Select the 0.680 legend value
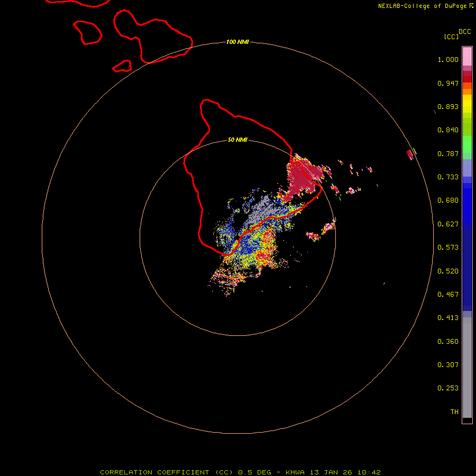Image resolution: width=476 pixels, height=476 pixels. pos(448,200)
